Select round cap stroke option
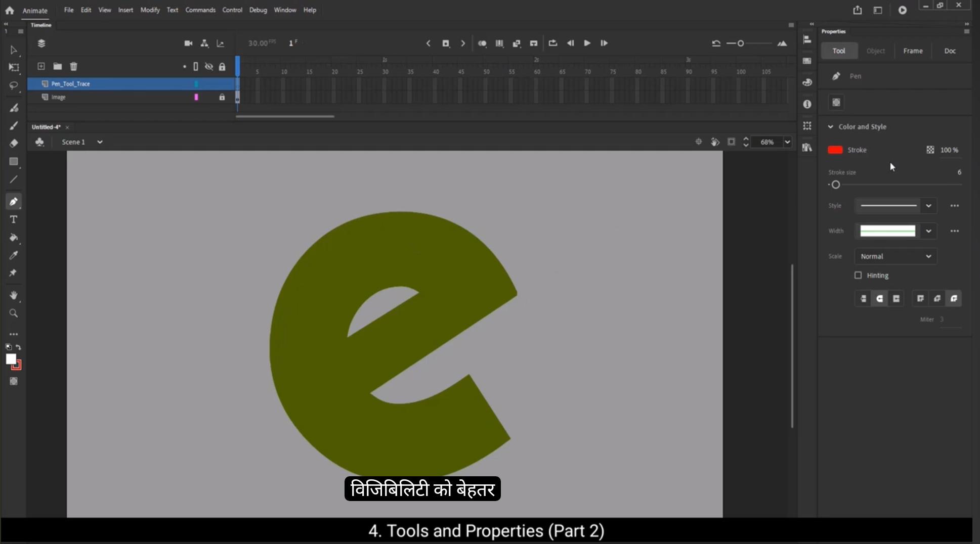The width and height of the screenshot is (980, 544). tap(880, 299)
